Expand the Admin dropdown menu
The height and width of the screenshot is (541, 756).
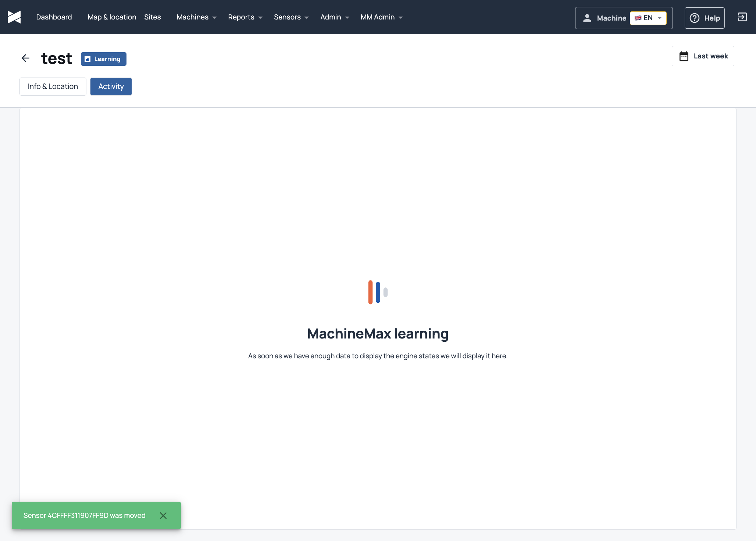point(335,17)
